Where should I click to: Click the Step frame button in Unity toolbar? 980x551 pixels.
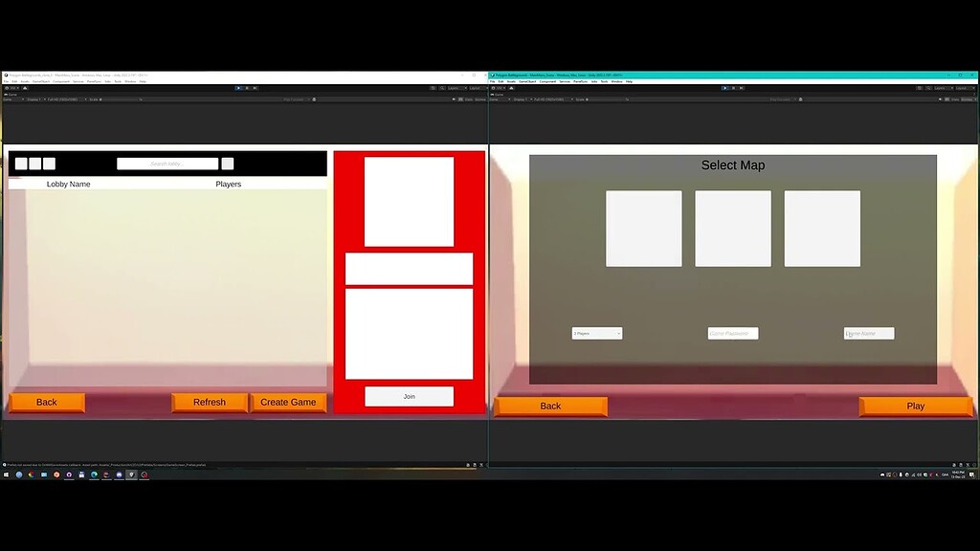(x=255, y=87)
